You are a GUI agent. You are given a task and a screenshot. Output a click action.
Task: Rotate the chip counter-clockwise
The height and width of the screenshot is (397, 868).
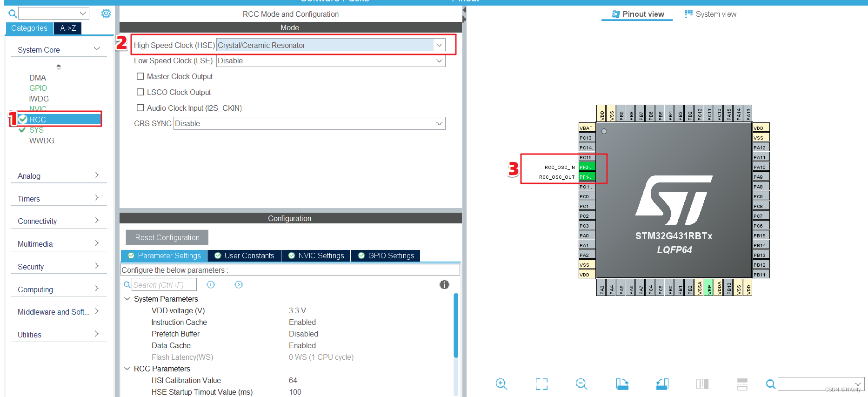[x=662, y=384]
